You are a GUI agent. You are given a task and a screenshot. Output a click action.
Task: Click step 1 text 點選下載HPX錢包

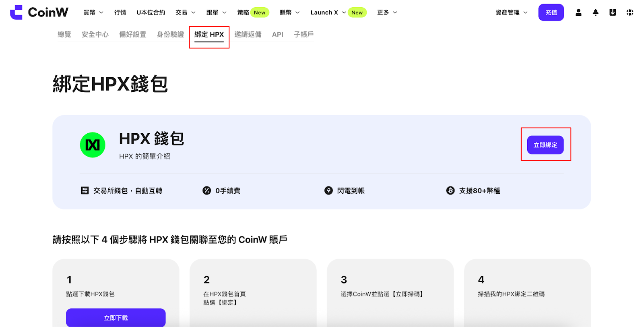[91, 294]
